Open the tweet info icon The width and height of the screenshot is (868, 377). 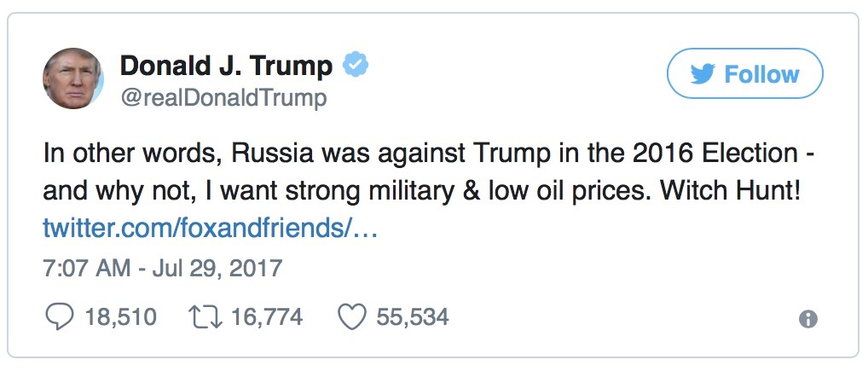coord(807,319)
